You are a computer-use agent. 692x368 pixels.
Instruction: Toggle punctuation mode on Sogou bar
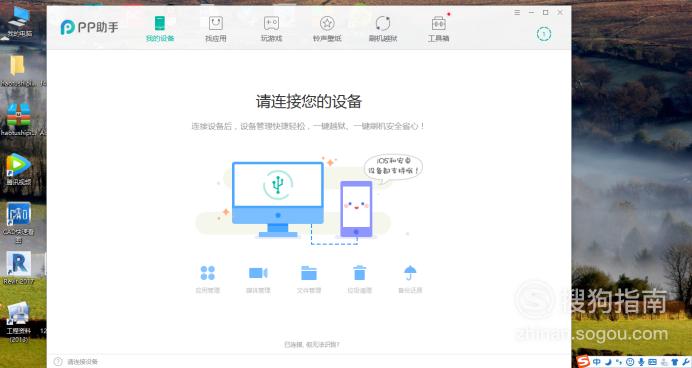(x=619, y=362)
